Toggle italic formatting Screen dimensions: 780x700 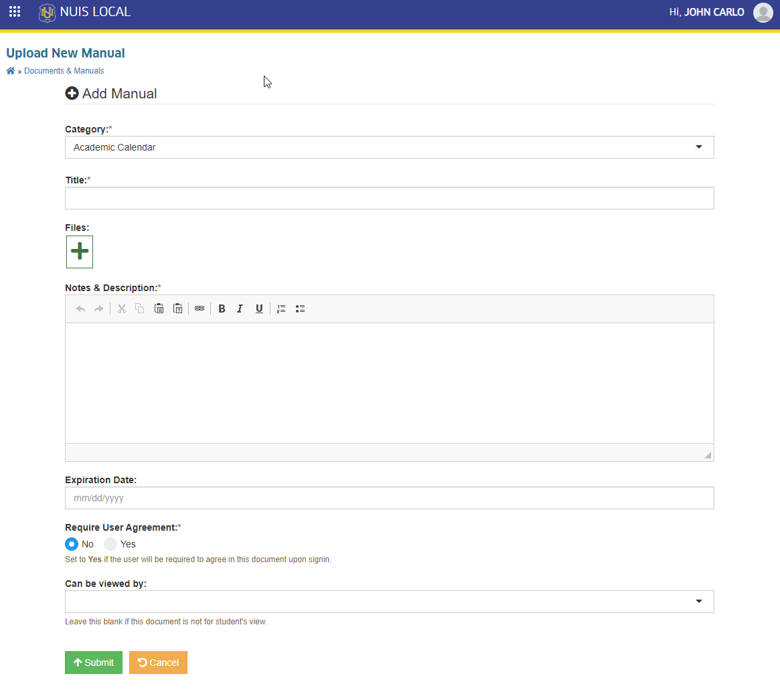point(240,309)
